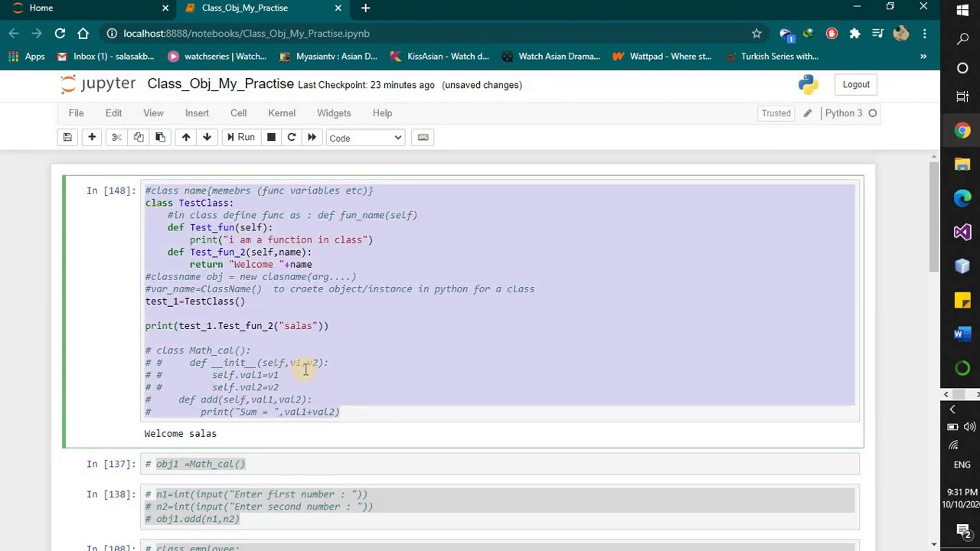Show more bookmarks chevron

click(923, 56)
